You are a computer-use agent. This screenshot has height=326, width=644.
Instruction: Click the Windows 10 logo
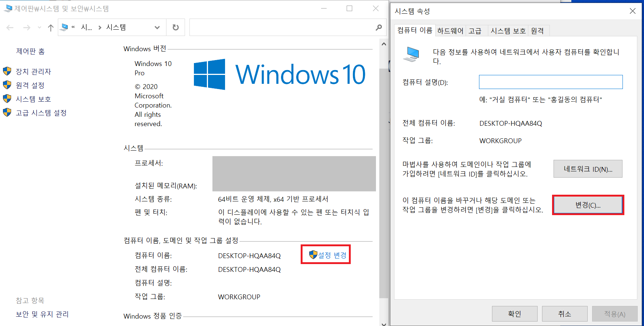click(280, 74)
